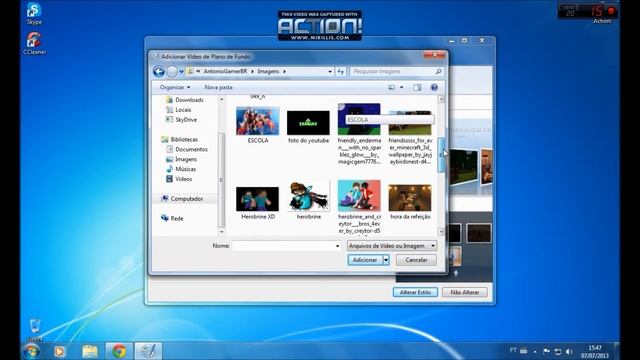Screen dimensions: 640x360
Task: Select the friendly_enderman image thumbnail
Action: coord(359,119)
